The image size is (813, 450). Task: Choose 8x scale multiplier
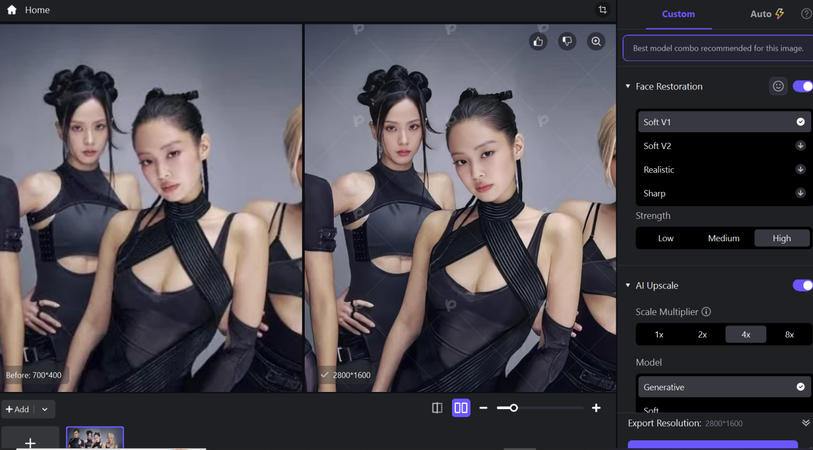point(789,334)
